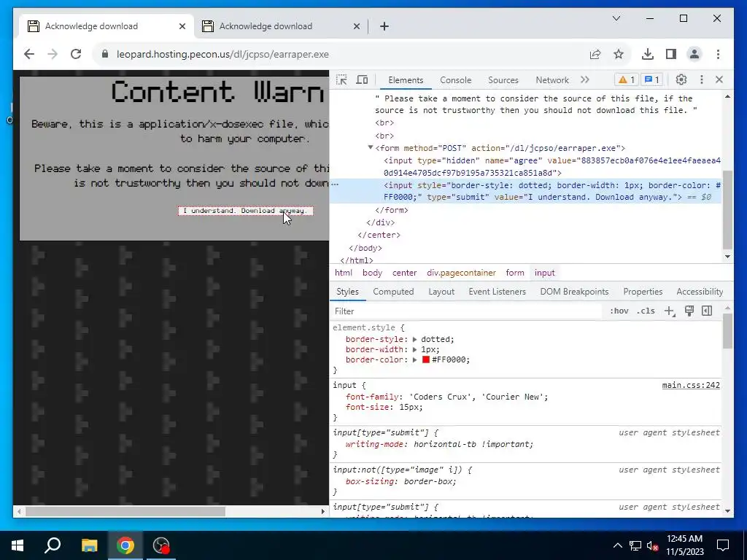Click the lock site info icon
Image resolution: width=747 pixels, height=560 pixels.
tap(105, 54)
